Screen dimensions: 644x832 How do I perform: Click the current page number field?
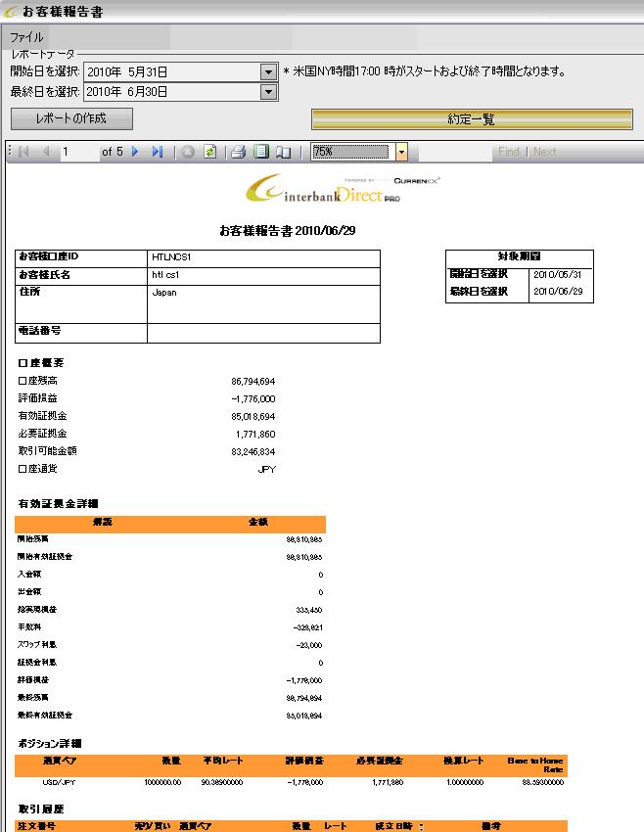pyautogui.click(x=79, y=152)
